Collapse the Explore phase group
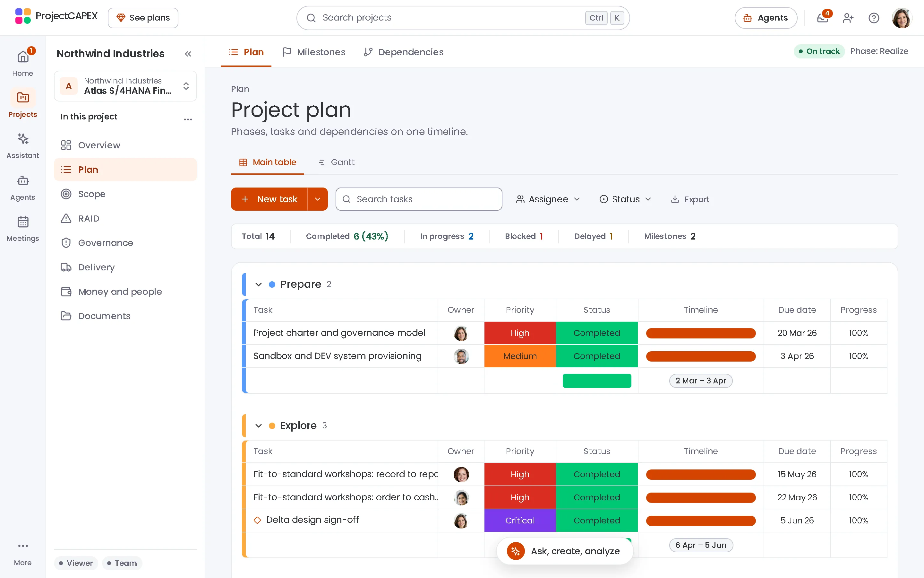This screenshot has width=924, height=578. point(259,426)
